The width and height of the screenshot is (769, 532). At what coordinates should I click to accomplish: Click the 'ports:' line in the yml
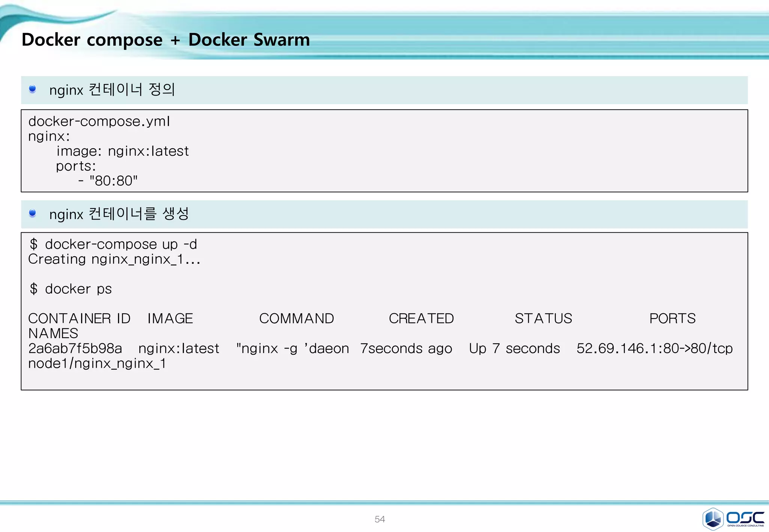(76, 166)
